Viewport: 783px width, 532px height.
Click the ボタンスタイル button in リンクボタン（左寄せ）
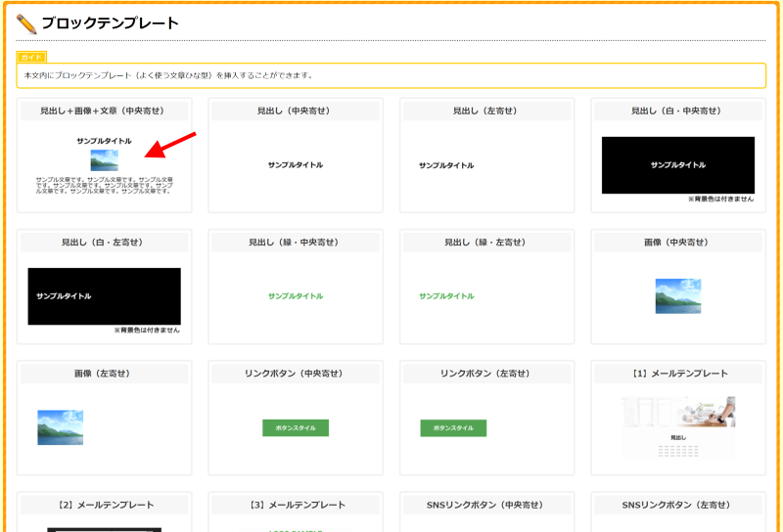tap(453, 427)
